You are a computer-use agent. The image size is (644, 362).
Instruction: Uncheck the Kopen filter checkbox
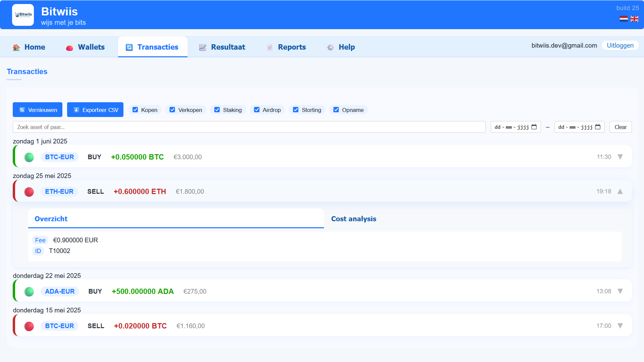[135, 110]
